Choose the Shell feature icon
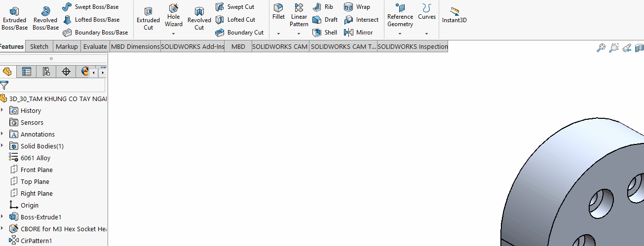 tap(325, 33)
